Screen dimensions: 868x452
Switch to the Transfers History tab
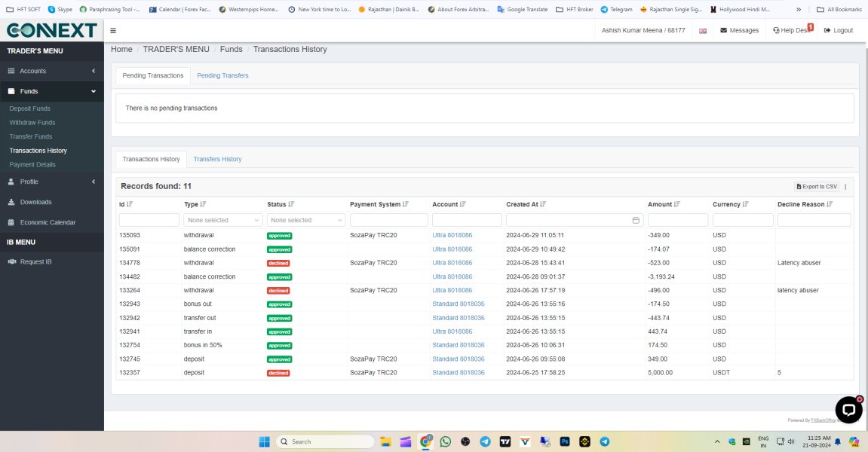pyautogui.click(x=217, y=160)
